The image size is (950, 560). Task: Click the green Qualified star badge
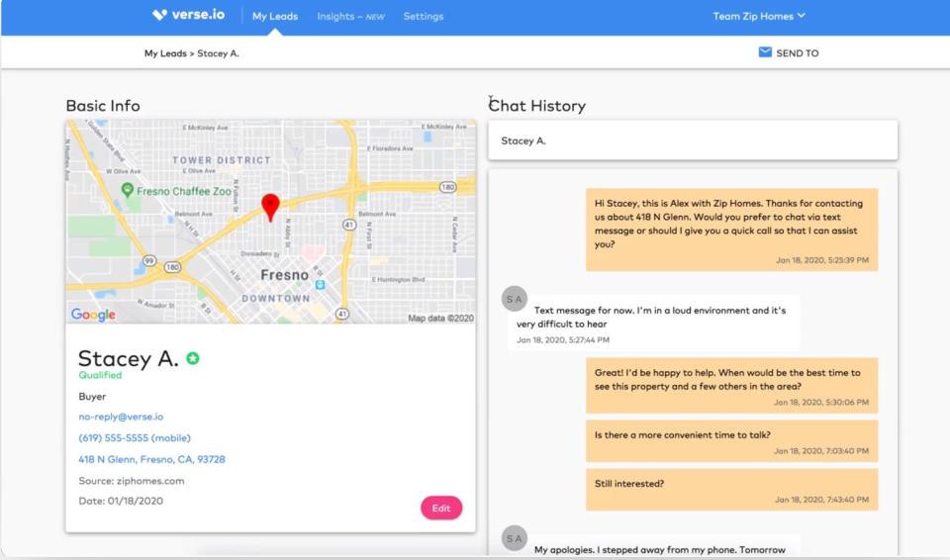pos(193,358)
